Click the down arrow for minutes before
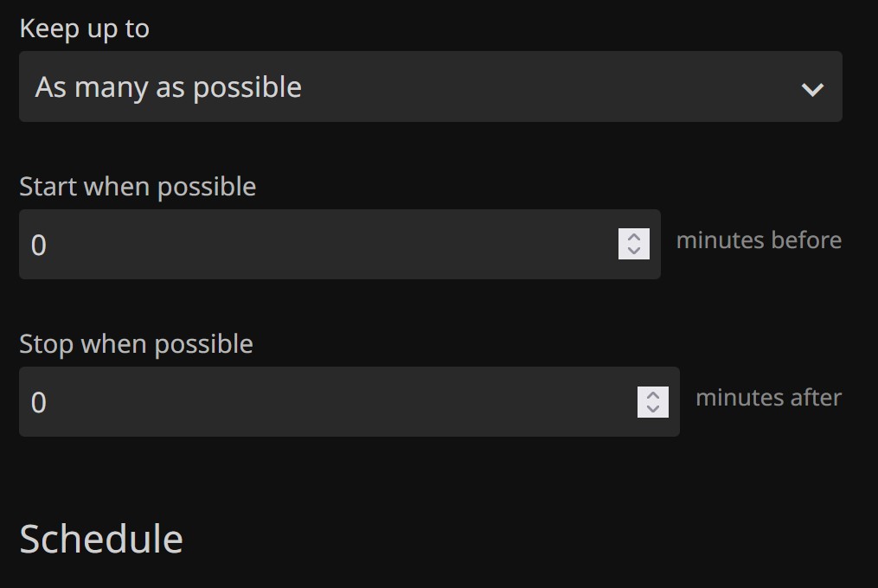Screen dimensions: 878x588 [x=634, y=251]
